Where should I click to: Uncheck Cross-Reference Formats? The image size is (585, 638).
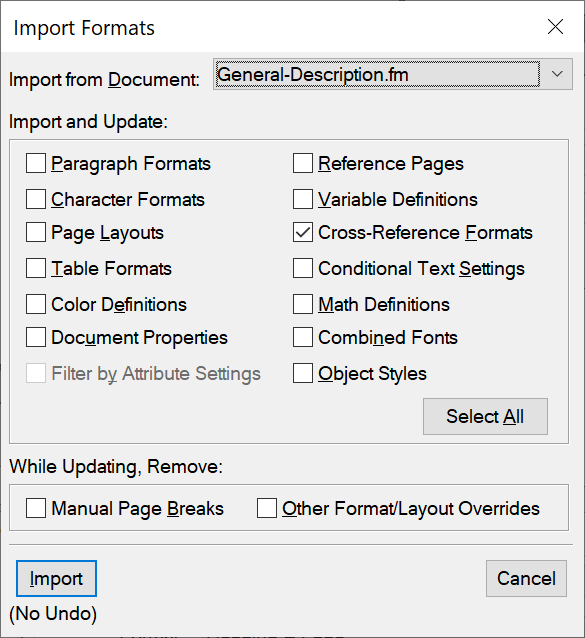point(303,232)
